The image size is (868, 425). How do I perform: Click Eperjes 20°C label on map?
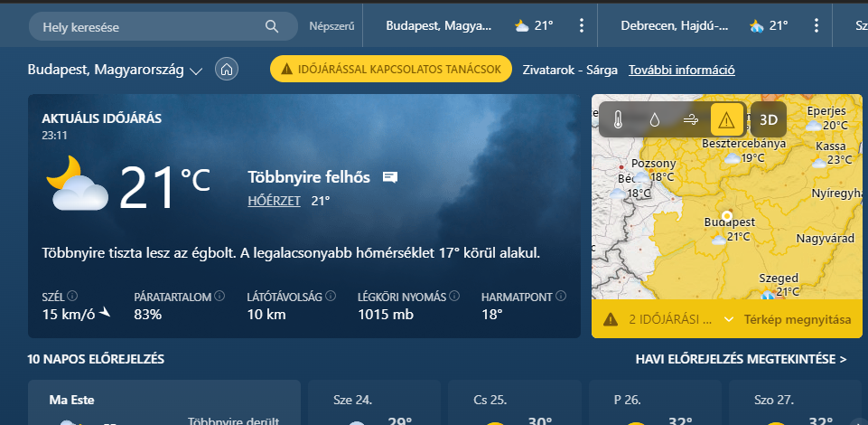click(826, 118)
